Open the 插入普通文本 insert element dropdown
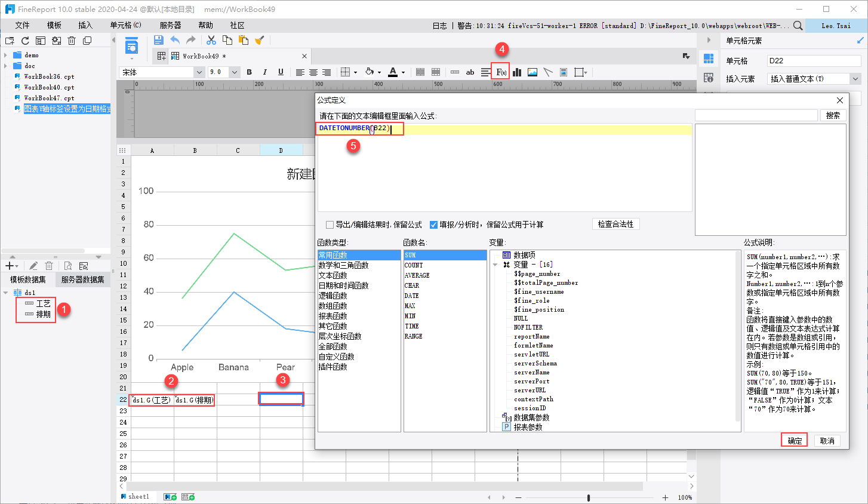Image resolution: width=868 pixels, height=504 pixels. (855, 79)
